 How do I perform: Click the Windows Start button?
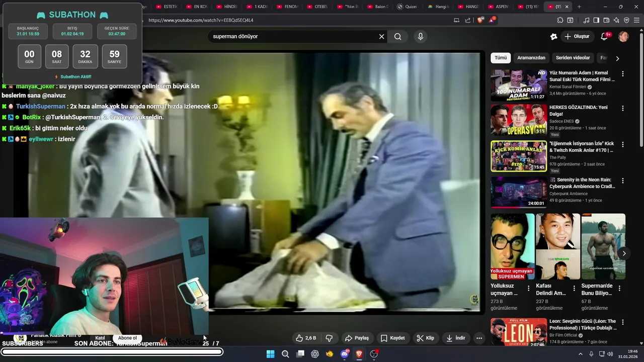[x=270, y=354]
